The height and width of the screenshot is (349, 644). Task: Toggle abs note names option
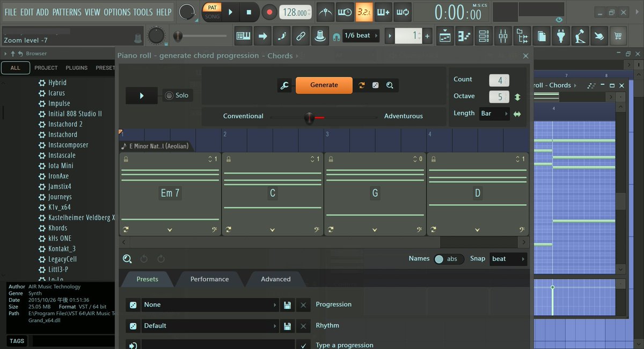(x=449, y=259)
